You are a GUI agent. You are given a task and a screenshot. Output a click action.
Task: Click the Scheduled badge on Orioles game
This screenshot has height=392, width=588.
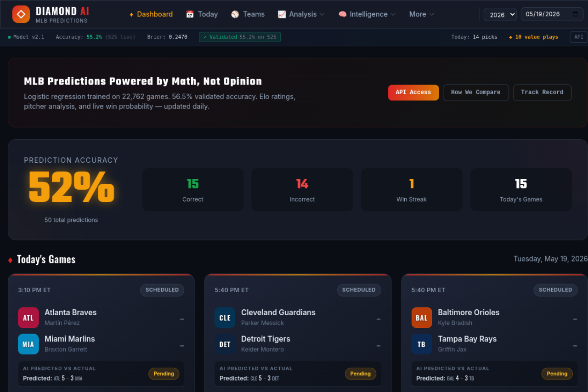pyautogui.click(x=555, y=290)
